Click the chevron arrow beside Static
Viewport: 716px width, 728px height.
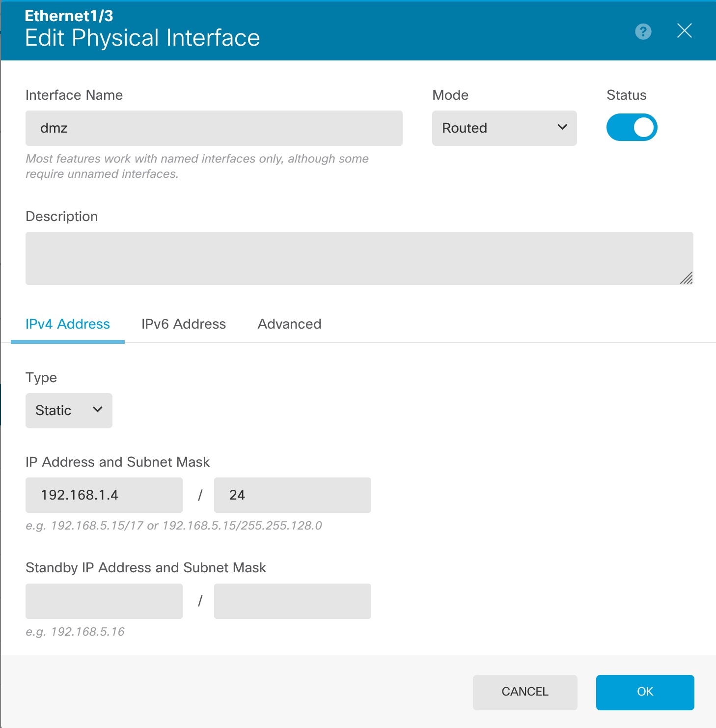(98, 410)
